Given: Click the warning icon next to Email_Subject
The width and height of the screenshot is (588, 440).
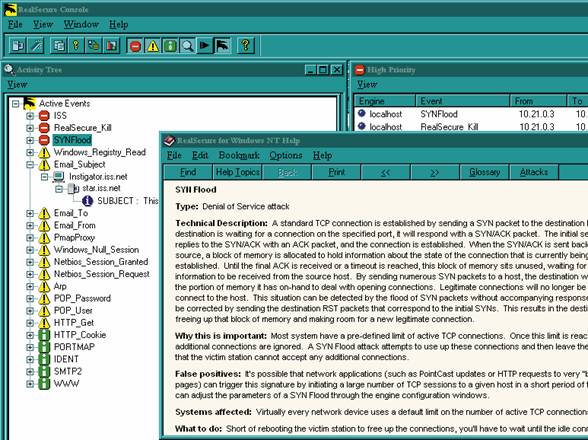Looking at the screenshot, I should tap(44, 164).
